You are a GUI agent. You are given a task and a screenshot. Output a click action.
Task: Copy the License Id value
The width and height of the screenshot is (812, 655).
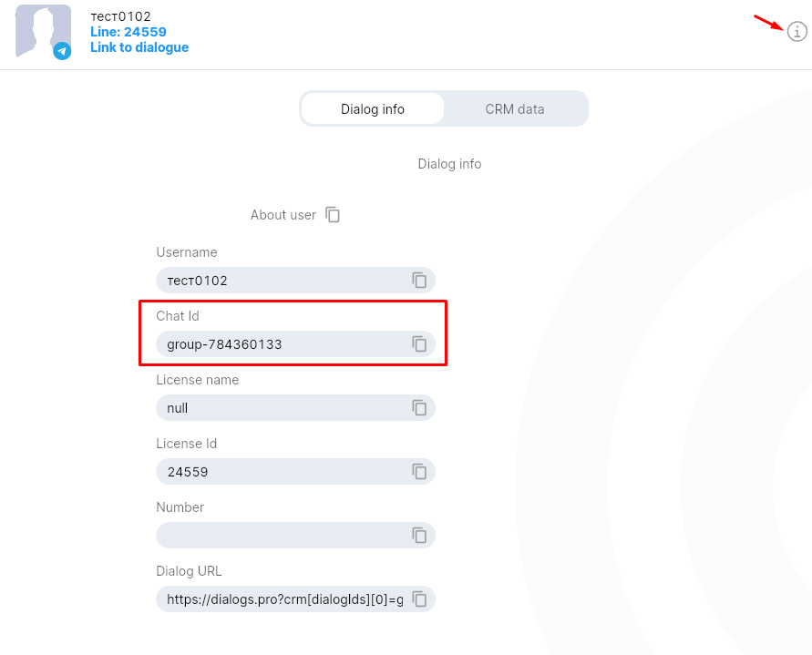(419, 472)
